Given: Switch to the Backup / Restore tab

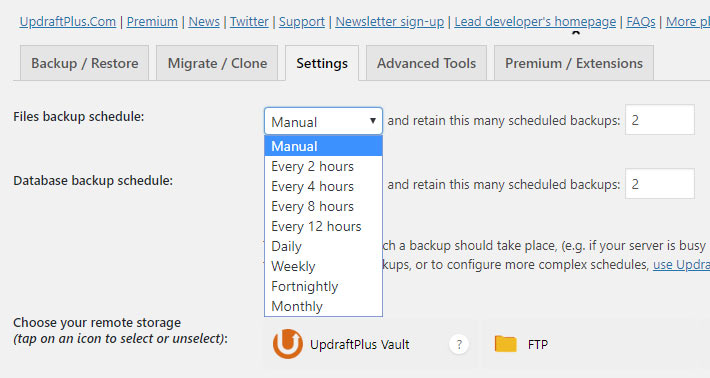Looking at the screenshot, I should [x=85, y=63].
